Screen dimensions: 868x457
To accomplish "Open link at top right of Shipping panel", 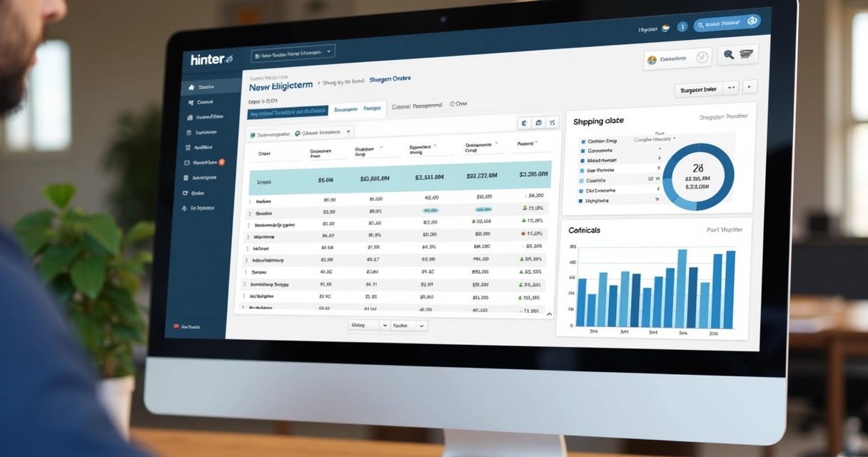I will (x=723, y=116).
